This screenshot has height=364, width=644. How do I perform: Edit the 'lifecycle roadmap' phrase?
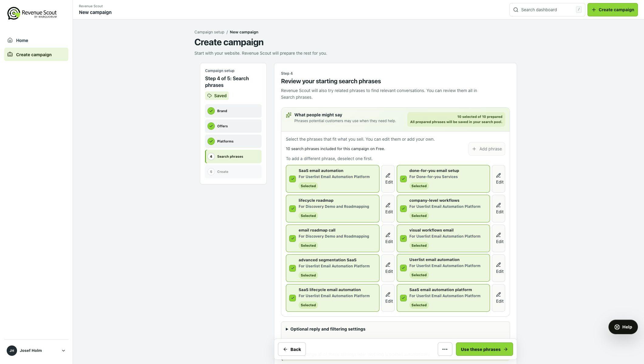[x=388, y=208]
